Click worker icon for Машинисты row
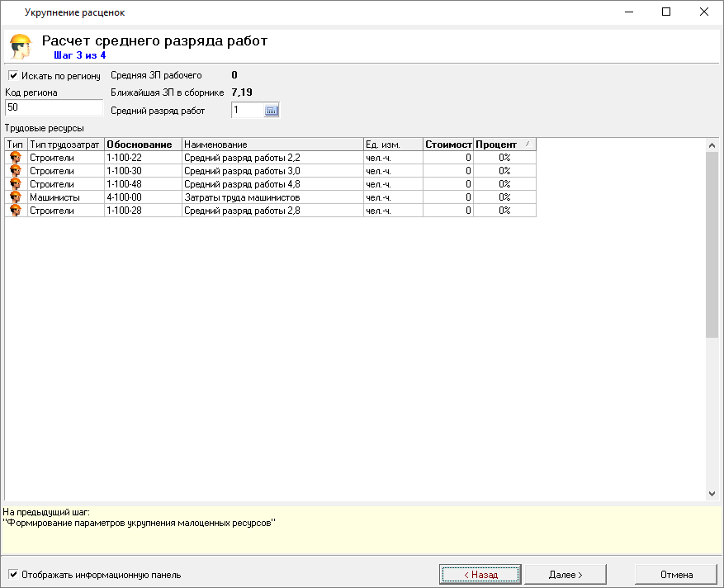The height and width of the screenshot is (588, 724). tap(15, 197)
